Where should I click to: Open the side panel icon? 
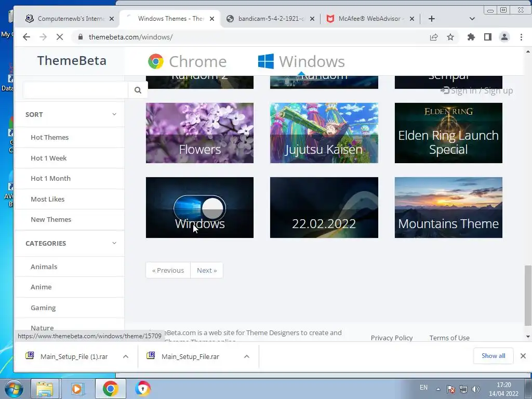pyautogui.click(x=487, y=37)
